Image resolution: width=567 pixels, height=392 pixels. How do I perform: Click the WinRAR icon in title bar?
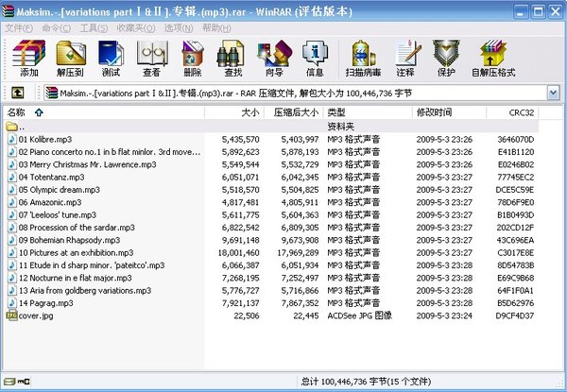[x=8, y=11]
